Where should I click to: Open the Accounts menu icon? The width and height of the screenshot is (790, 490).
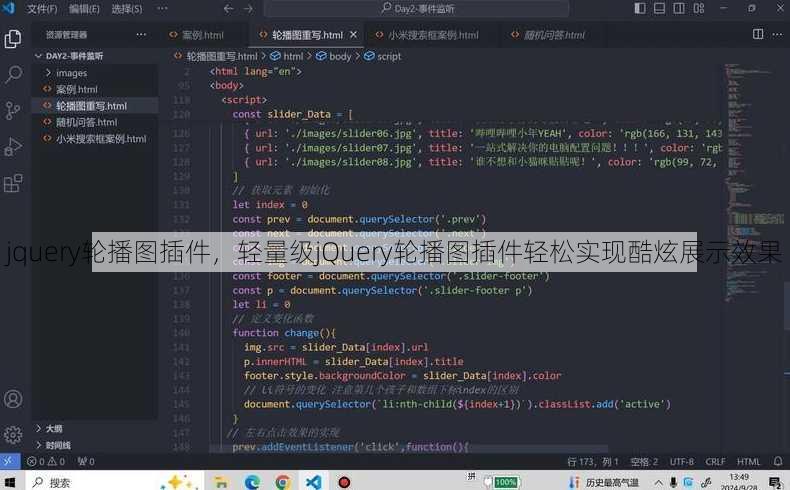(x=13, y=399)
